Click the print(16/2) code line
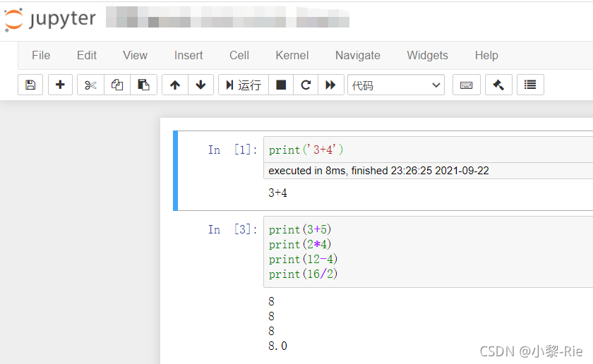 303,274
